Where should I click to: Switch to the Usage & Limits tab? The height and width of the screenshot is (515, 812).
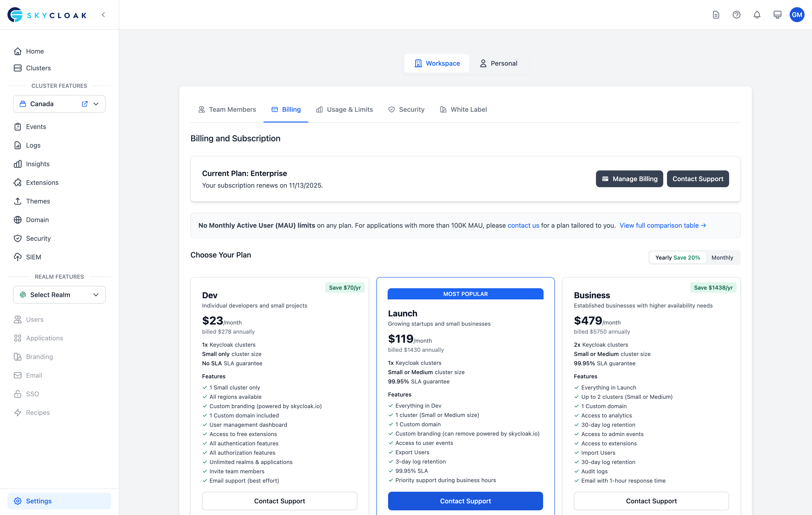pos(344,109)
